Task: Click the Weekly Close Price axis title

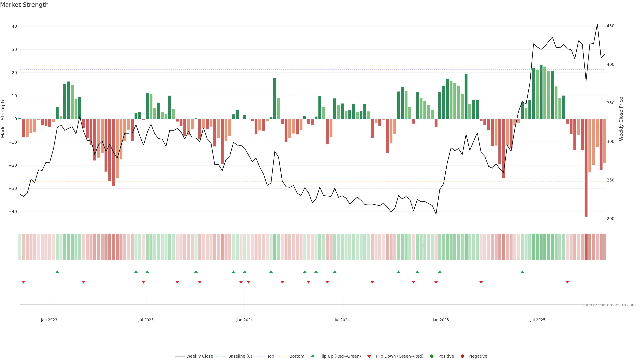Action: [621, 119]
